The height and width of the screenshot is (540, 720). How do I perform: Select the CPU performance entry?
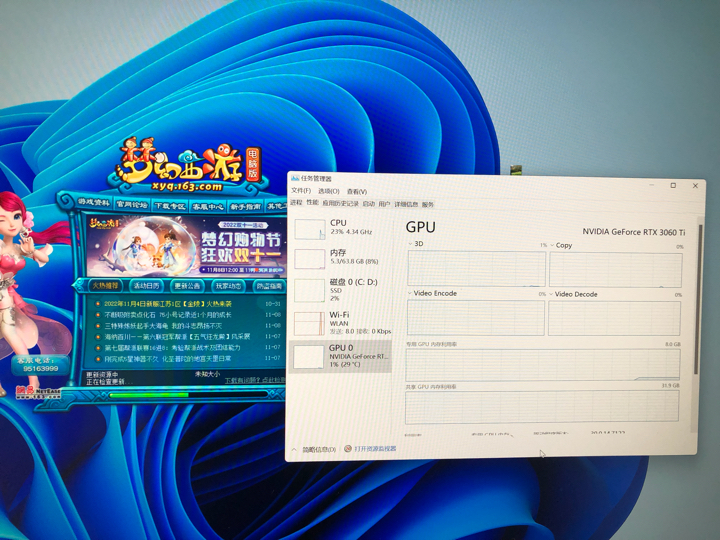click(343, 228)
